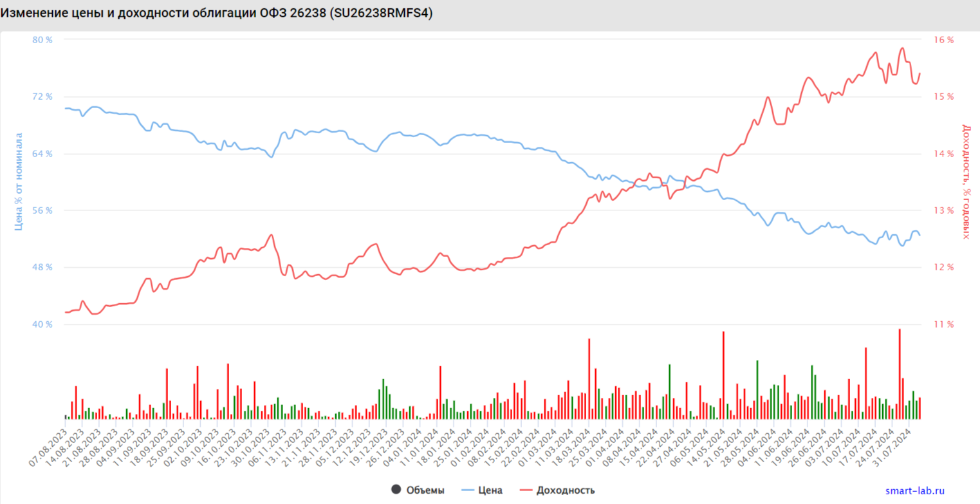Click the 72 % price axis label

[x=42, y=97]
